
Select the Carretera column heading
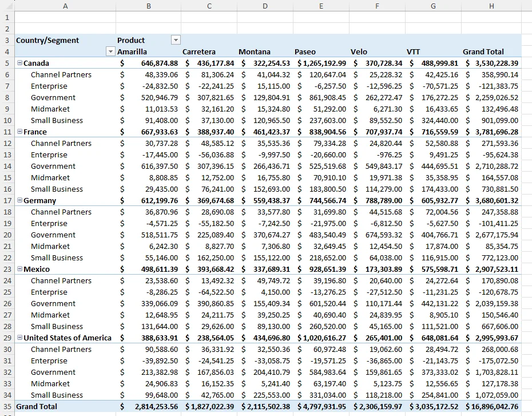click(x=209, y=51)
